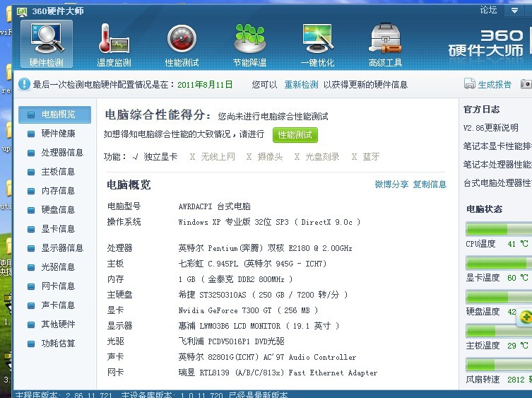This screenshot has height=398, width=532.
Task: Open the 温度监测 temperature monitor
Action: (114, 44)
